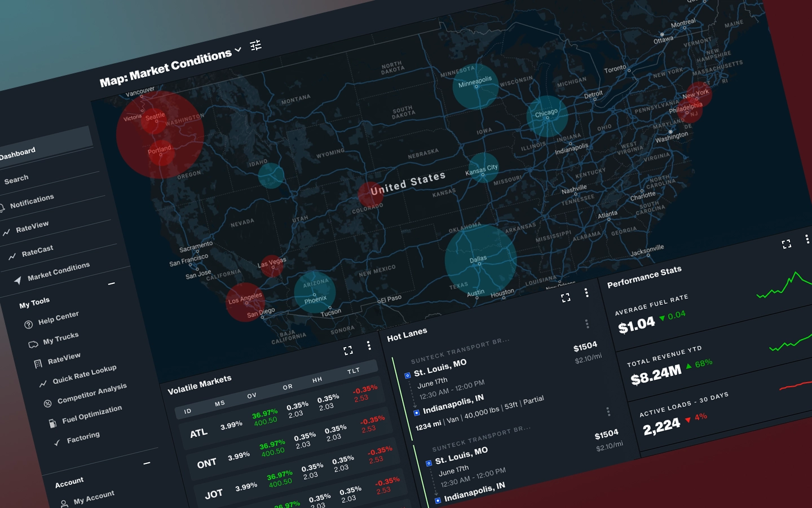Open the Map: Market Conditions dropdown

238,50
